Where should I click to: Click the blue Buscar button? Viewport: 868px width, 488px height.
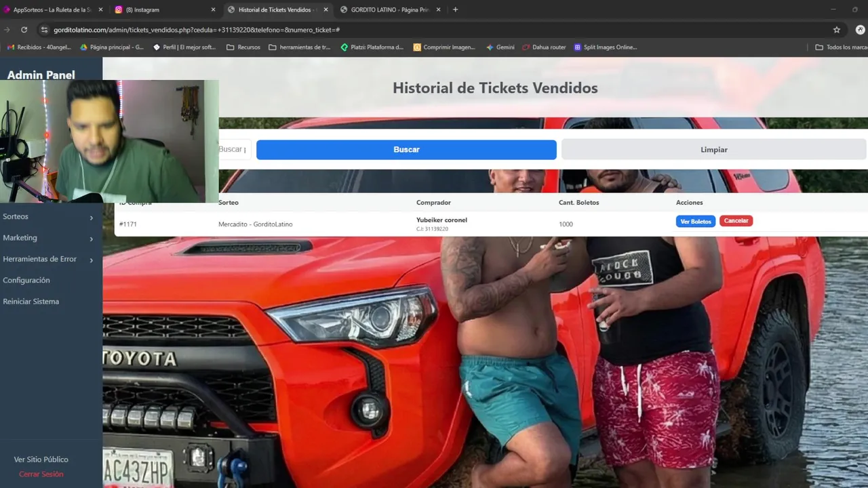pyautogui.click(x=406, y=150)
